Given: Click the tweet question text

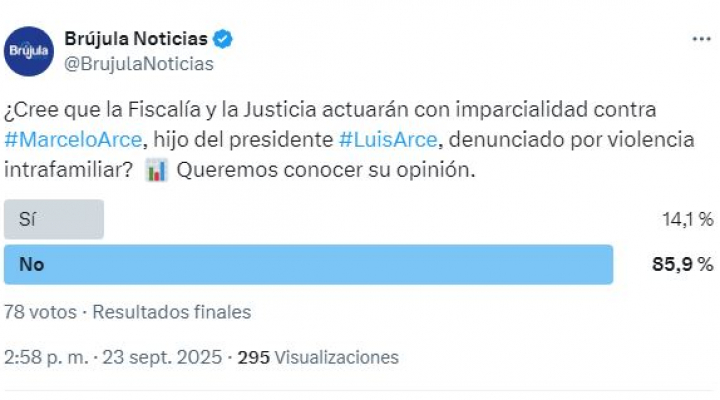Looking at the screenshot, I should 349,140.
